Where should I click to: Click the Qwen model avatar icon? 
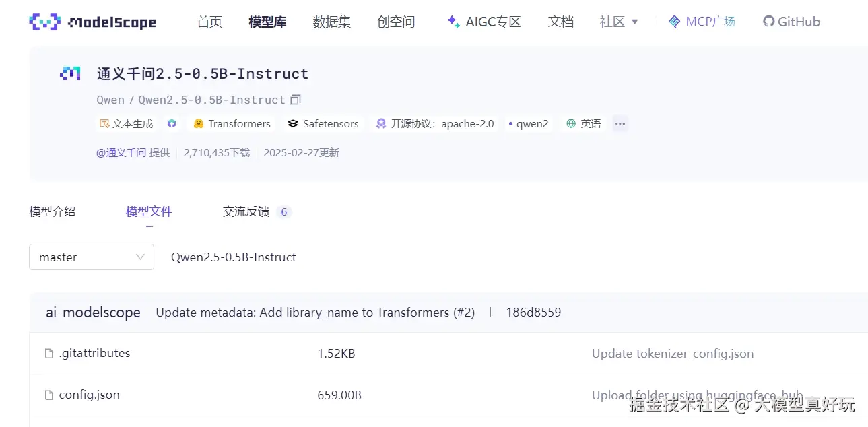click(70, 74)
